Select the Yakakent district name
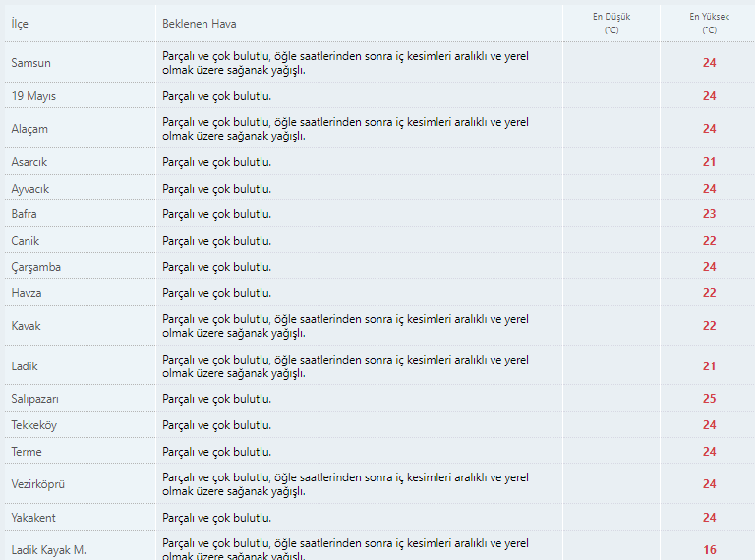 click(x=33, y=517)
